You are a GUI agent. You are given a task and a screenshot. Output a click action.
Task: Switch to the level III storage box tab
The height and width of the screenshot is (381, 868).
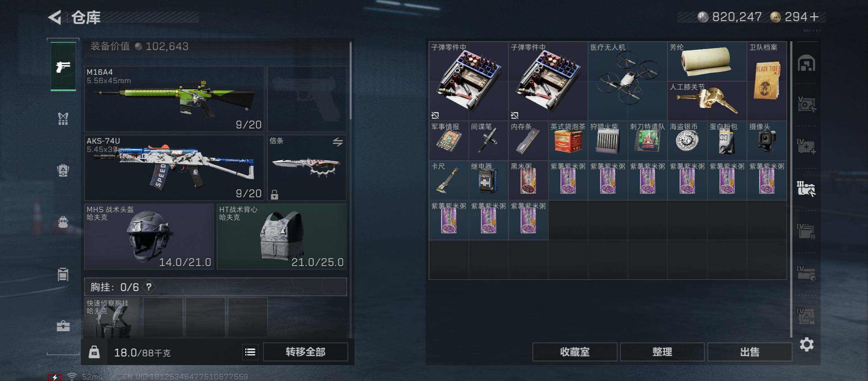(x=806, y=189)
